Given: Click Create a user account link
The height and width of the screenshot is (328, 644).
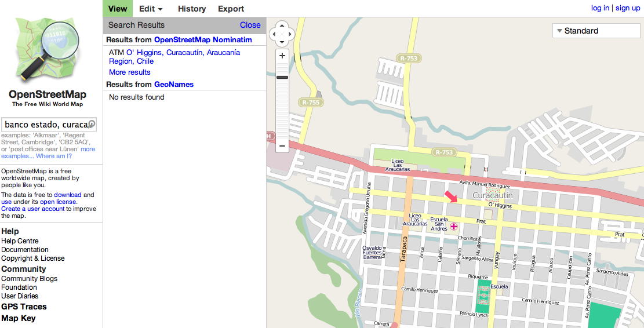Looking at the screenshot, I should tap(33, 209).
